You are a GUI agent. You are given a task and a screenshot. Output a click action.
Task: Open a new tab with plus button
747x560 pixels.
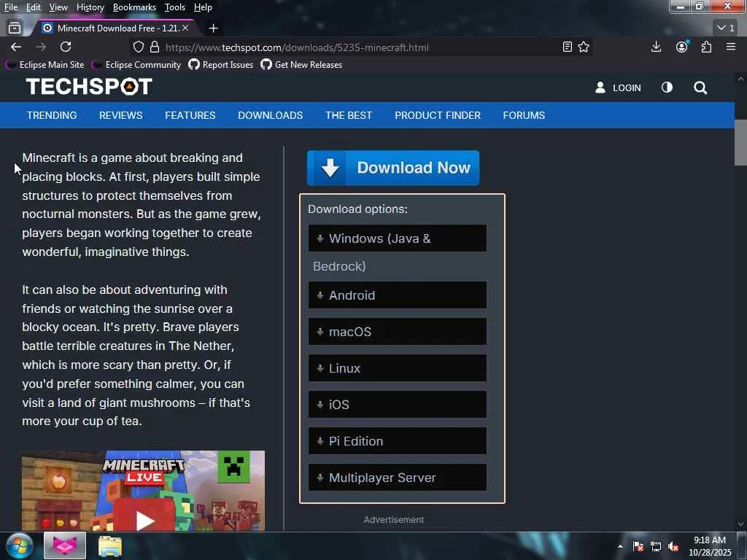(x=214, y=28)
